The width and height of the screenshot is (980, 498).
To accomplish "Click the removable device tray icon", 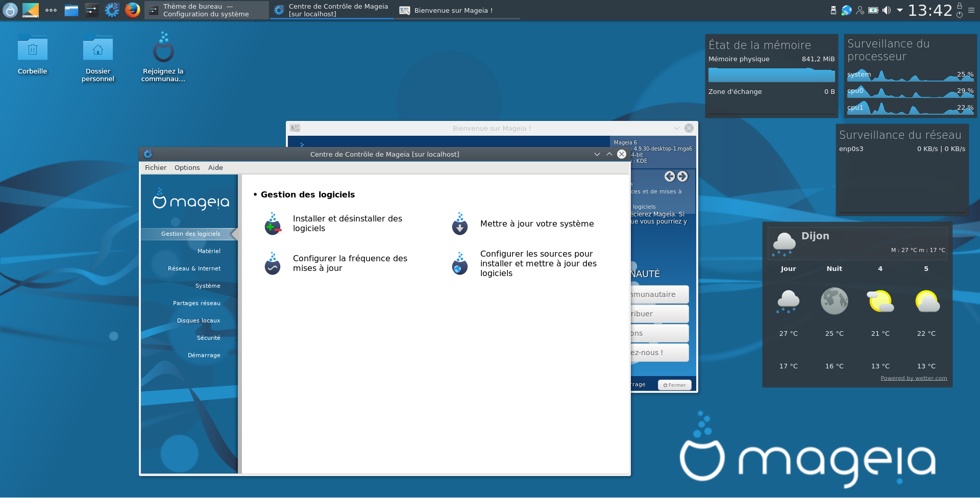I will coord(834,10).
